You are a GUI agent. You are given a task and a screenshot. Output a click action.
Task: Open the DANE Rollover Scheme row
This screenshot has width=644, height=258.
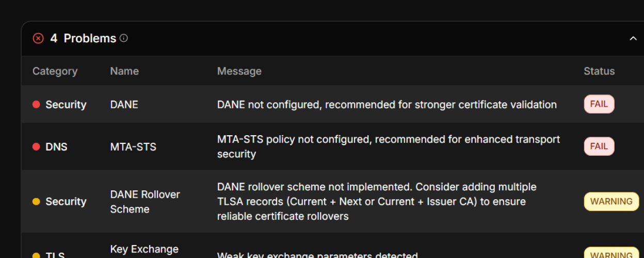click(332, 201)
